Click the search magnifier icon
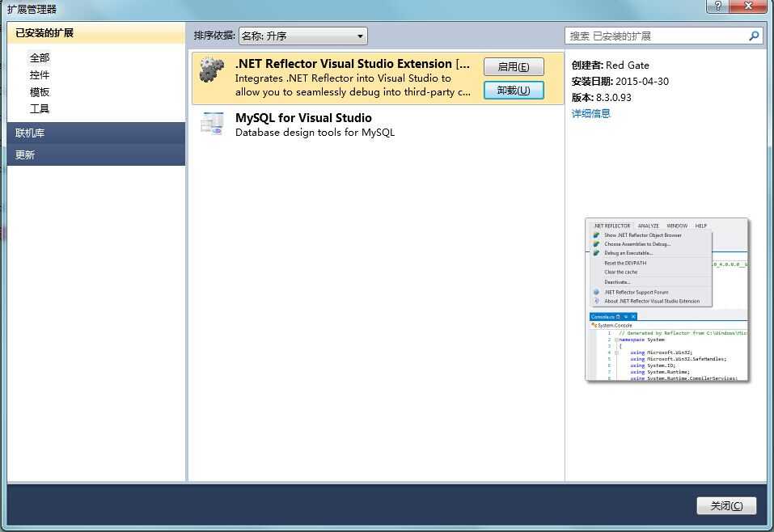Viewport: 774px width, 532px height. pos(754,36)
